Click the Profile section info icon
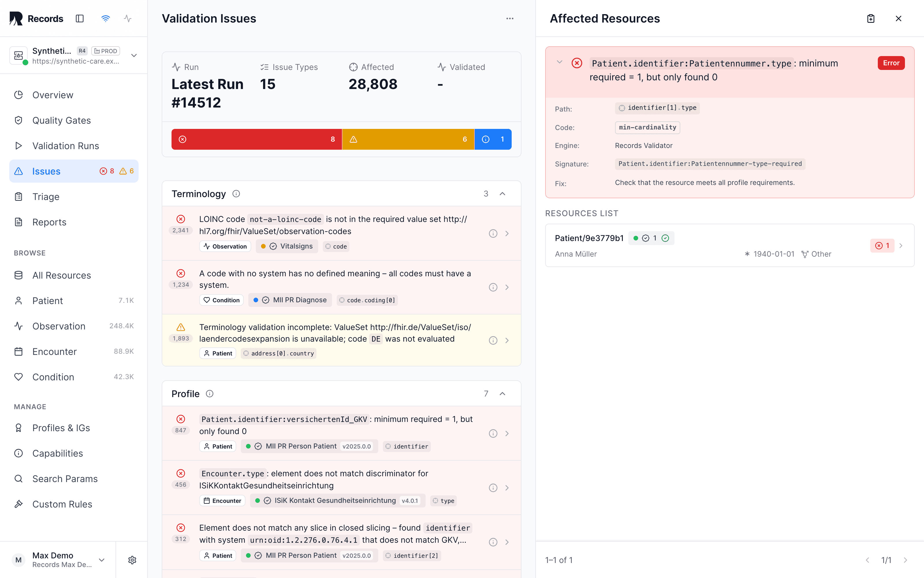 (210, 394)
